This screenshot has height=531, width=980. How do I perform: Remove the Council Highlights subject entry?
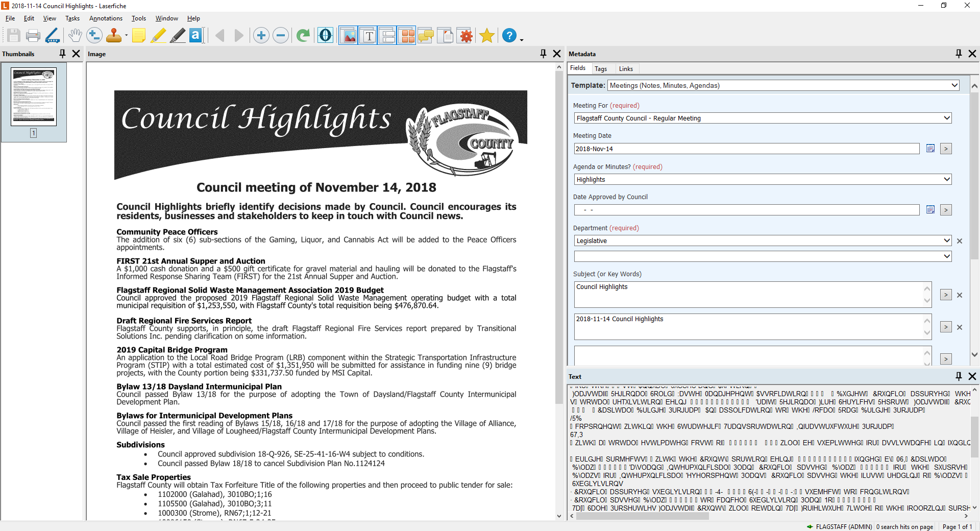point(960,295)
